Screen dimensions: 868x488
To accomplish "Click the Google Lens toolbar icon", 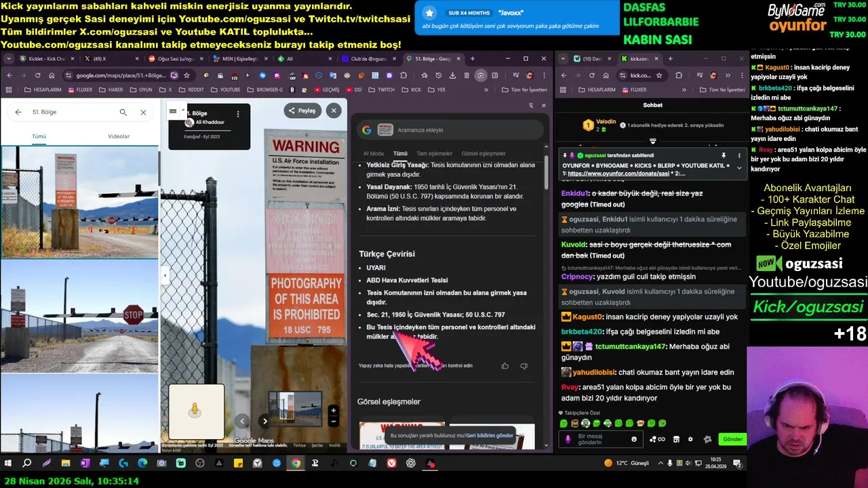I will pyautogui.click(x=480, y=75).
